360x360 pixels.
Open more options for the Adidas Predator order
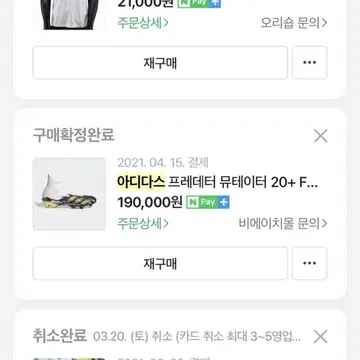click(x=310, y=263)
